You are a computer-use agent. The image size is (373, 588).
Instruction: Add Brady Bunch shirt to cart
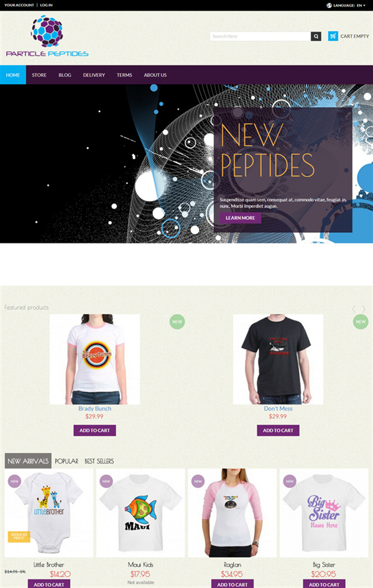coord(94,431)
